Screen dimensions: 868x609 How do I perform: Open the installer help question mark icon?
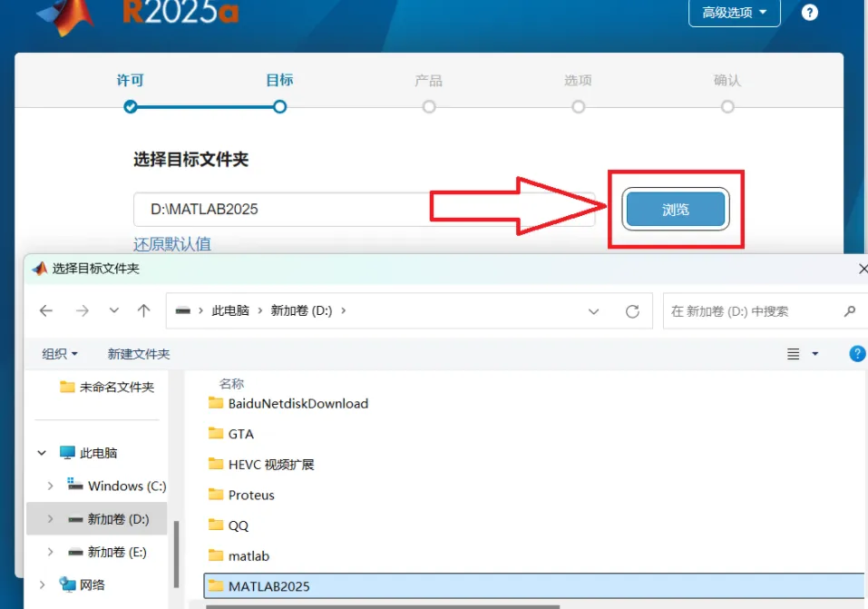(809, 12)
